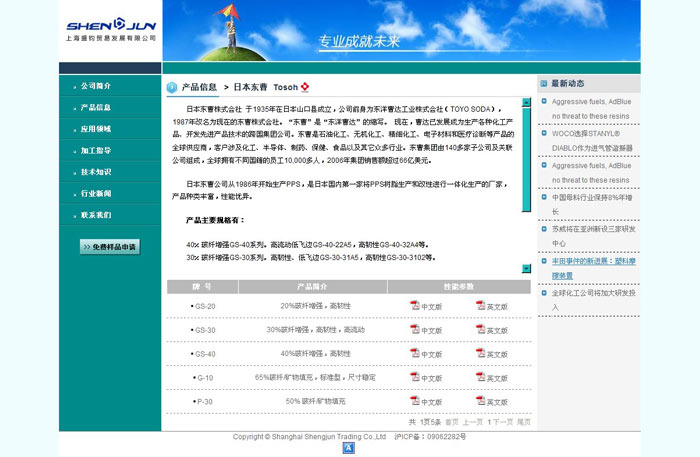Image resolution: width=700 pixels, height=457 pixels.
Task: Click the 专业成就未来 banner slogan
Action: pyautogui.click(x=359, y=42)
